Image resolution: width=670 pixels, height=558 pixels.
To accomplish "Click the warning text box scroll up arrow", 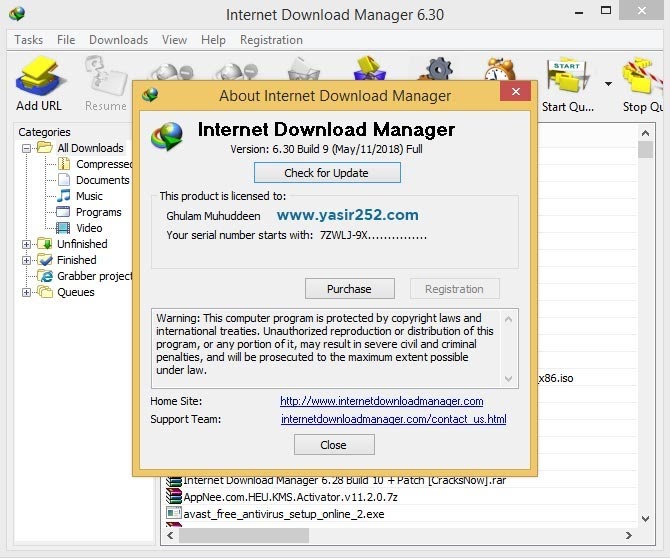I will tap(508, 319).
